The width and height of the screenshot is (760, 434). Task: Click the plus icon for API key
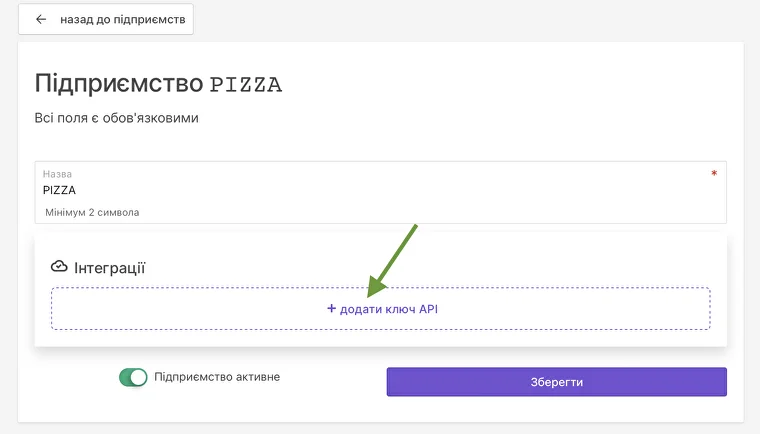(x=331, y=309)
